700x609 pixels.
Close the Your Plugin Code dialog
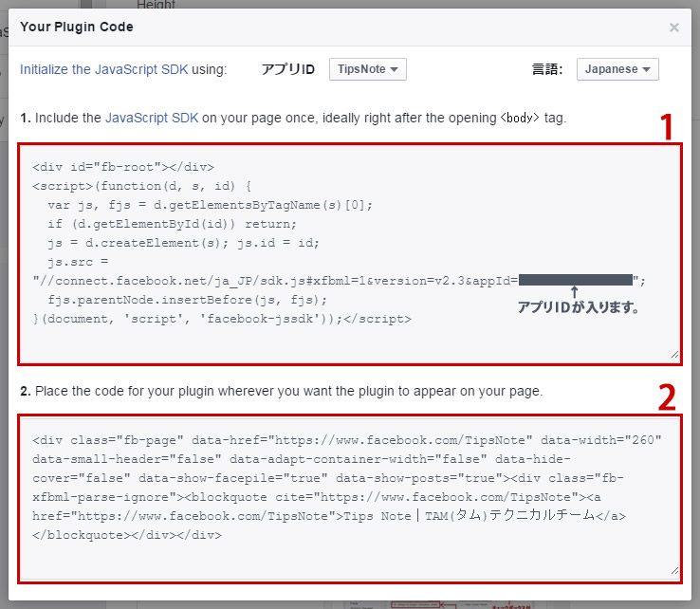(674, 28)
